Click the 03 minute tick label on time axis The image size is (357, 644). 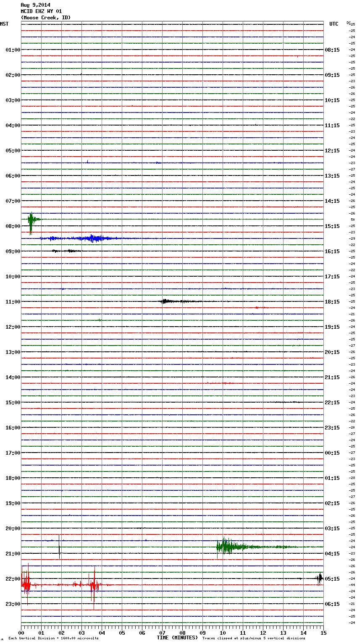tap(81, 633)
